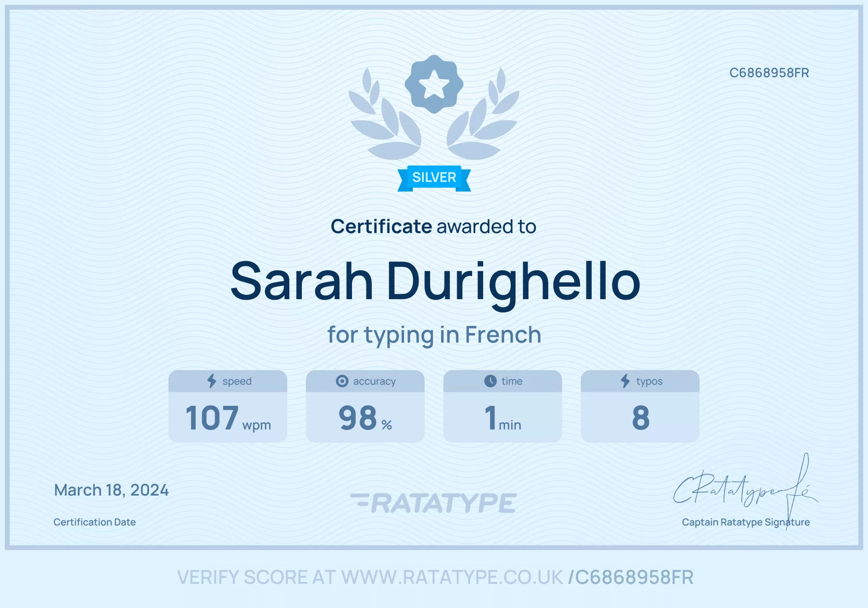Click the target icon beside accuracy
Screen dimensions: 868x608
tap(342, 381)
